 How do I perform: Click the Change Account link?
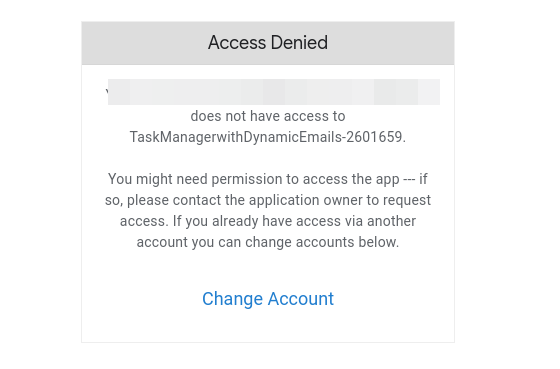(268, 299)
